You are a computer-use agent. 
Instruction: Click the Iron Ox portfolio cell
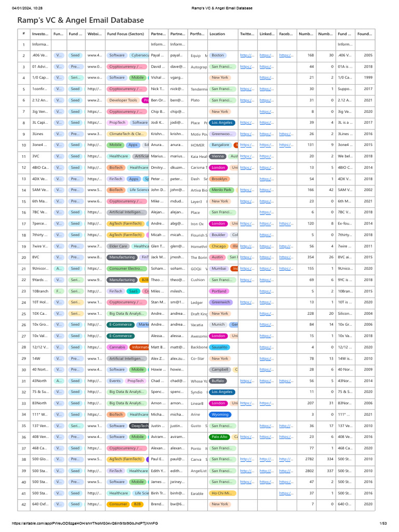pyautogui.click(x=198, y=224)
